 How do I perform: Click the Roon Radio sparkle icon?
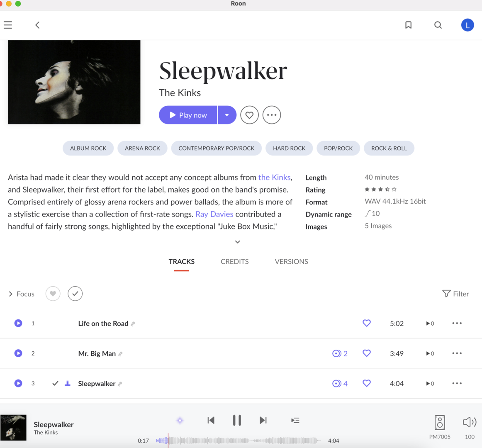(x=180, y=420)
